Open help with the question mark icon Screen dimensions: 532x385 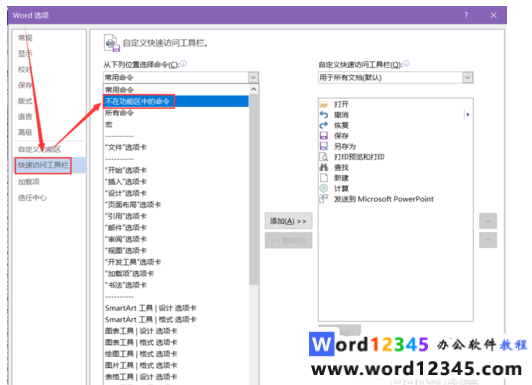click(x=466, y=15)
